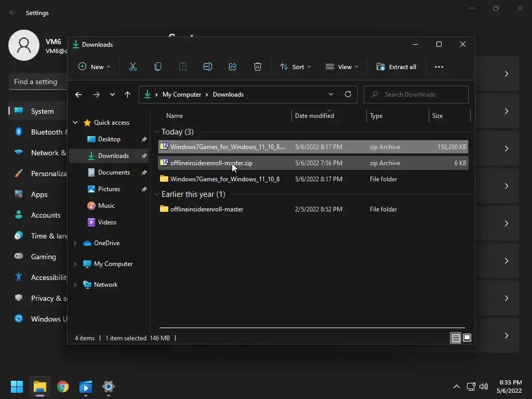
Task: Launch Chrome from the taskbar
Action: click(63, 387)
